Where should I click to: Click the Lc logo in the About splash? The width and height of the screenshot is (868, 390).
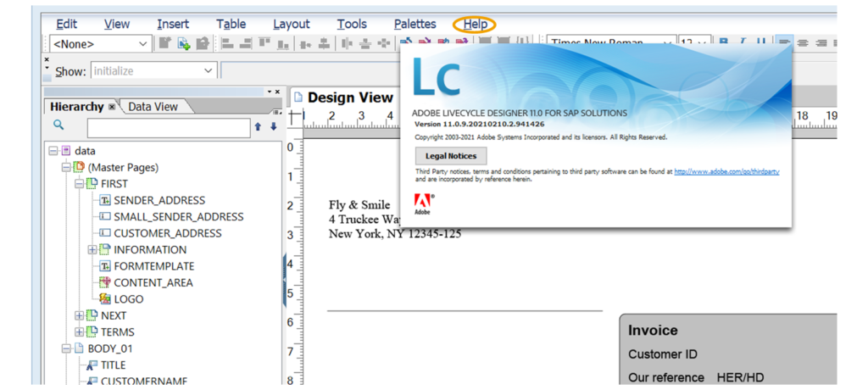pos(437,76)
